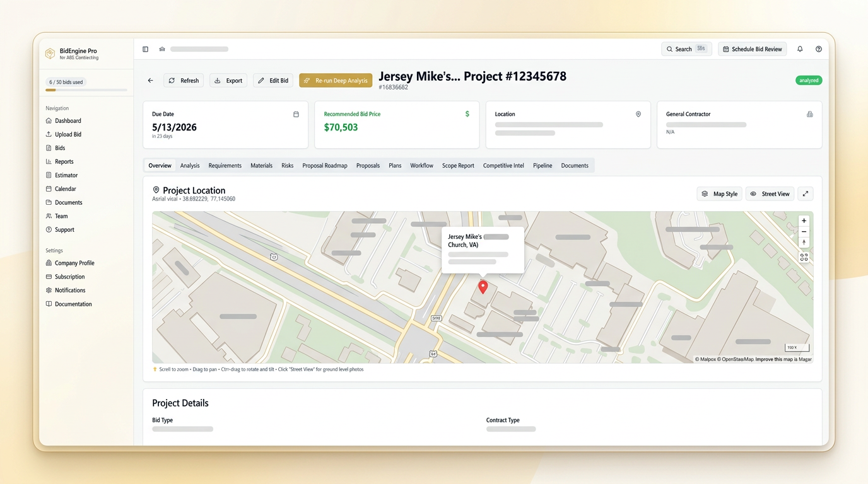
Task: Click the calendar icon on Due Date card
Action: (296, 114)
